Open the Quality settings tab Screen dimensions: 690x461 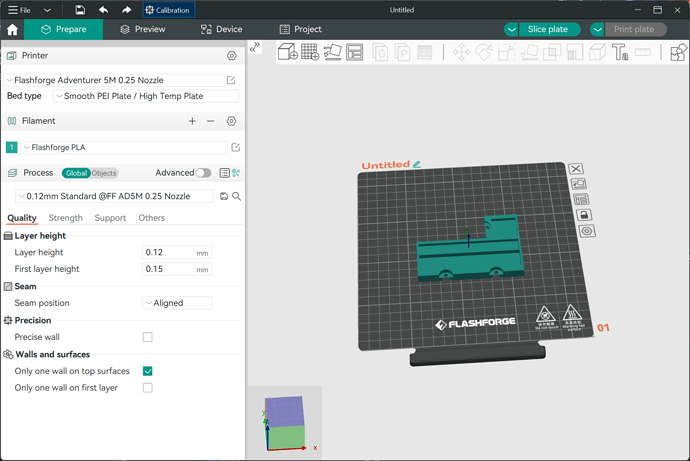click(x=22, y=218)
